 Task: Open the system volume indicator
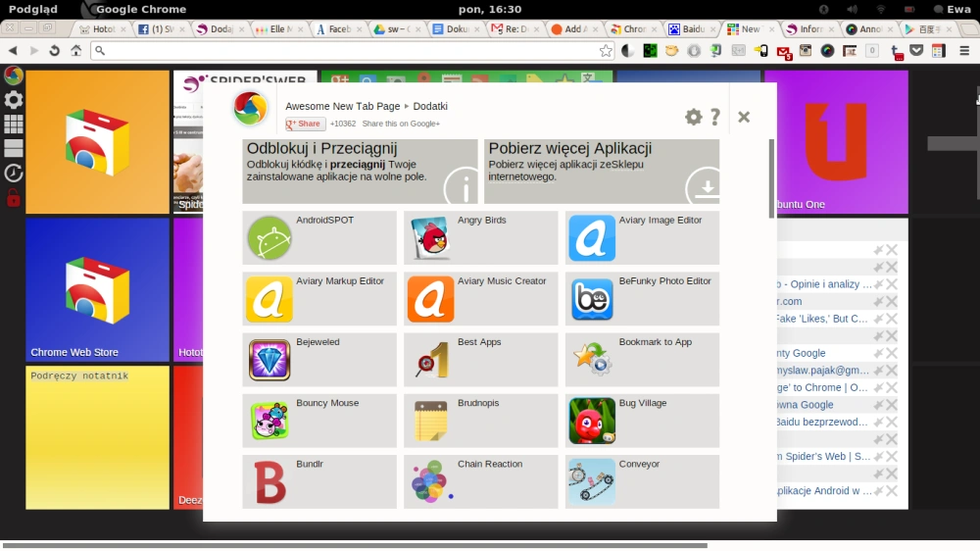click(x=852, y=10)
